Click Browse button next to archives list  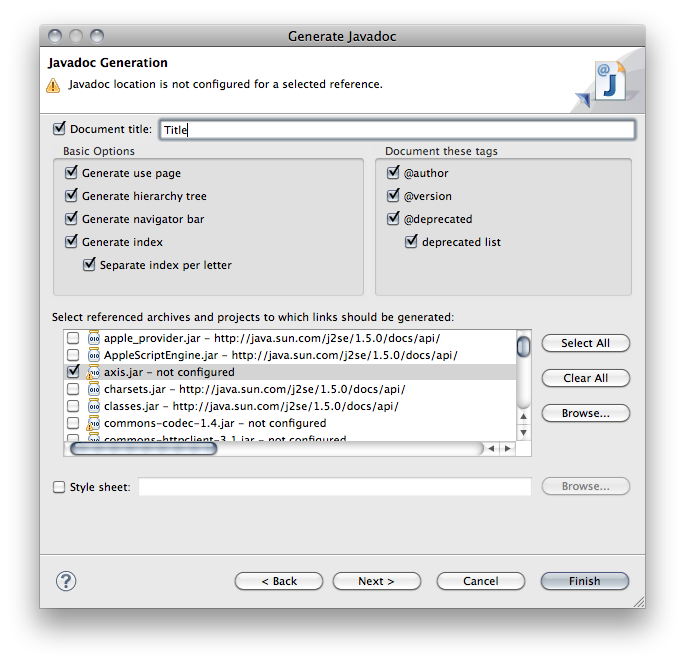point(585,413)
